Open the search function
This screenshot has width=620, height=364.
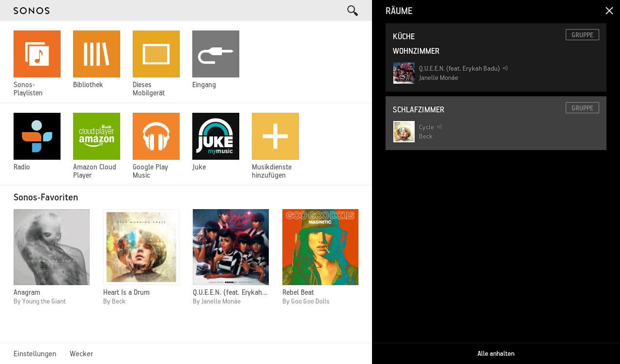[x=353, y=11]
